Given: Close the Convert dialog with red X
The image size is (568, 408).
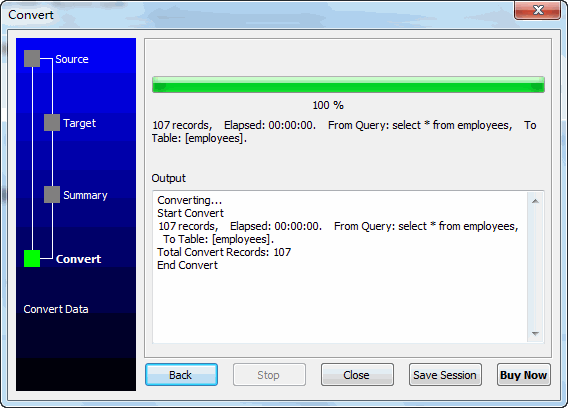Looking at the screenshot, I should click(538, 10).
